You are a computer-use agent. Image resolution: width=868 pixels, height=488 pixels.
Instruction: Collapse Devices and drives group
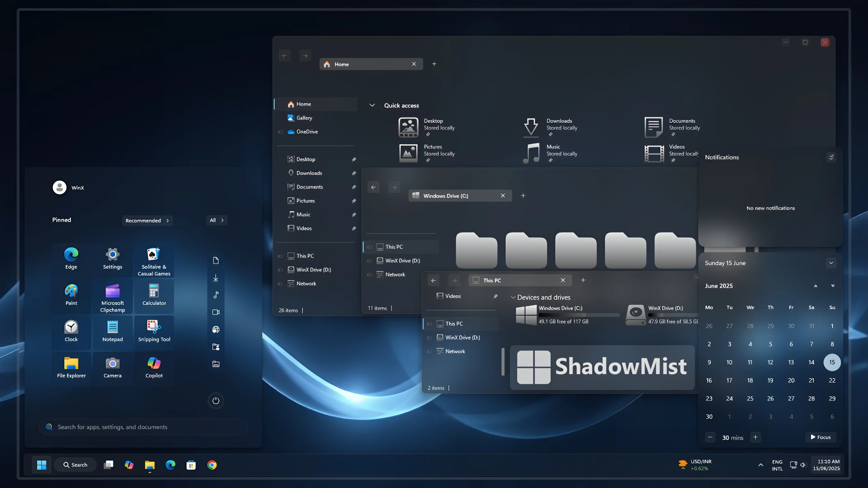pos(513,298)
